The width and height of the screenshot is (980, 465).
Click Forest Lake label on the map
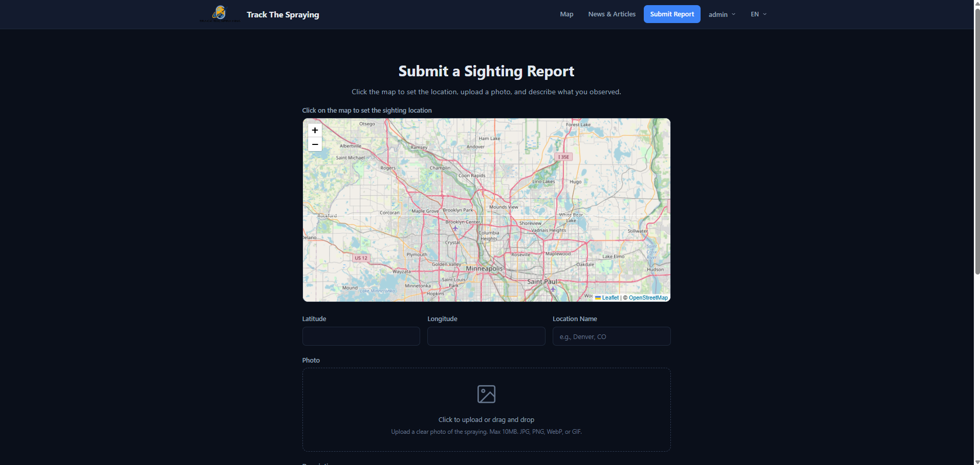point(578,124)
